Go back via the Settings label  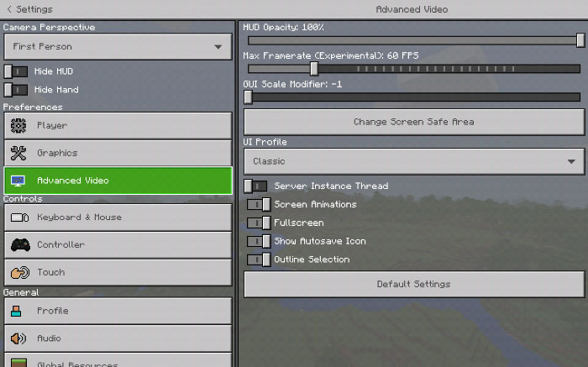[34, 9]
